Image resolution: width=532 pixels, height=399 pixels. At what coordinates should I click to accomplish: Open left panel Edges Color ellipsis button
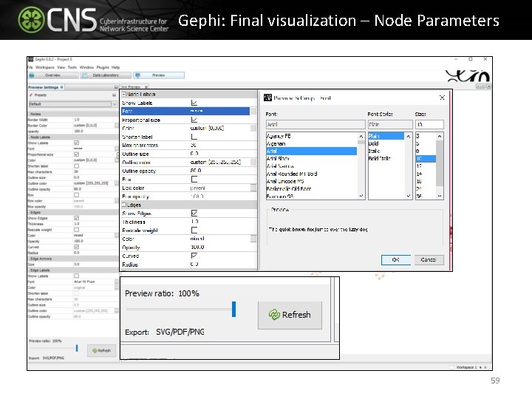[x=117, y=235]
